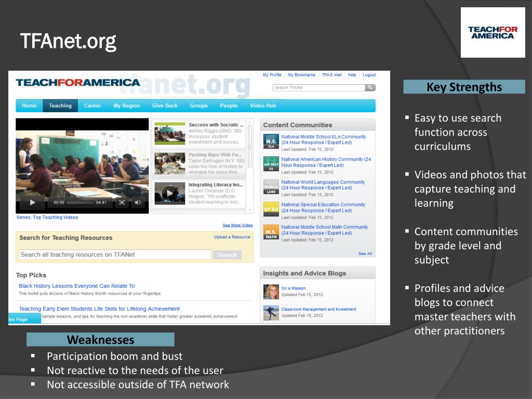This screenshot has width=532, height=399.
Task: Click the Logout link
Action: (369, 75)
